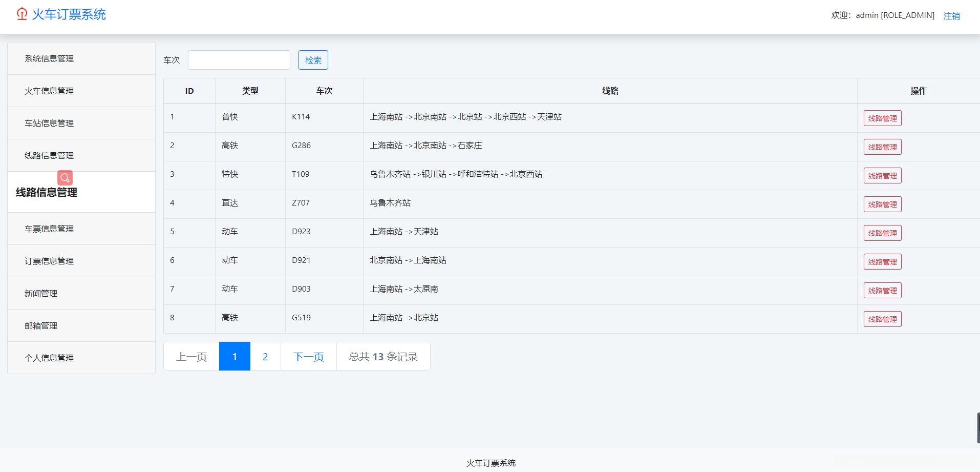The height and width of the screenshot is (472, 980).
Task: Go to page 2 of results
Action: (265, 356)
